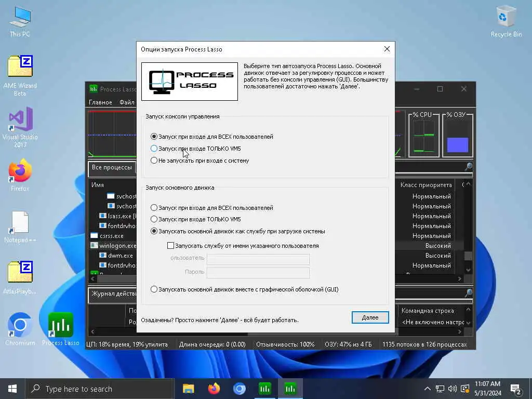Open Chromium from taskbar
The image size is (532, 399).
[239, 389]
